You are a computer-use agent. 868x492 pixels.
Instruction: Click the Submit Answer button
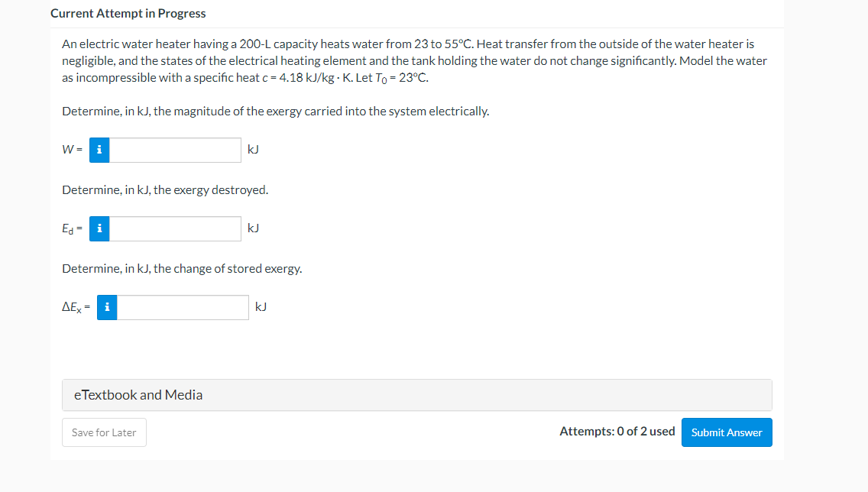(726, 432)
